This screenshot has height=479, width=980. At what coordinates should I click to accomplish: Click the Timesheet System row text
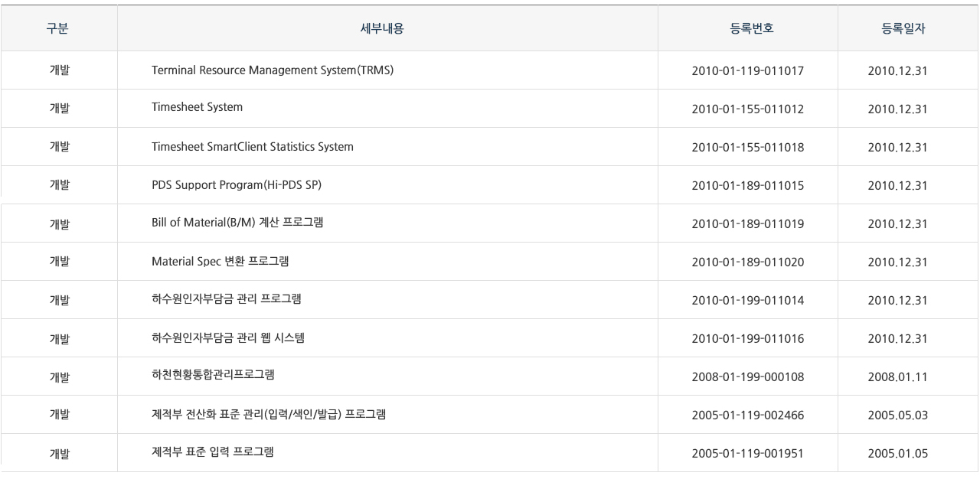pos(198,107)
